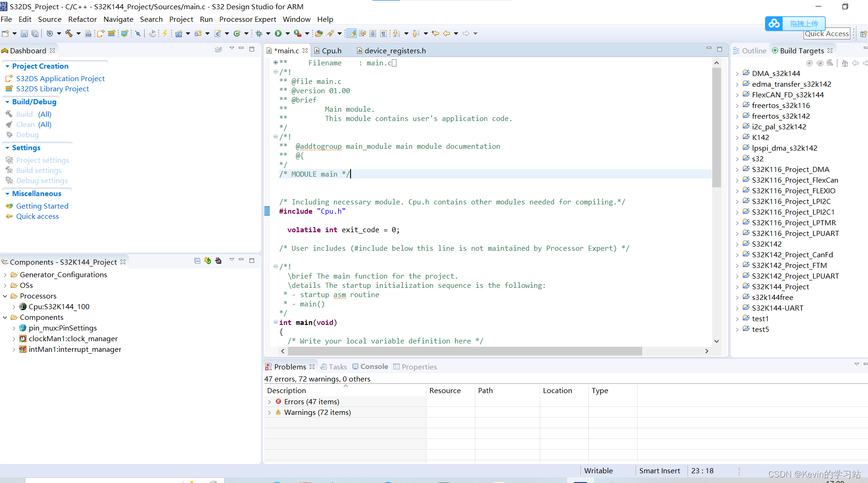This screenshot has height=483, width=868.
Task: Click S32DS Application Project link
Action: pos(60,79)
